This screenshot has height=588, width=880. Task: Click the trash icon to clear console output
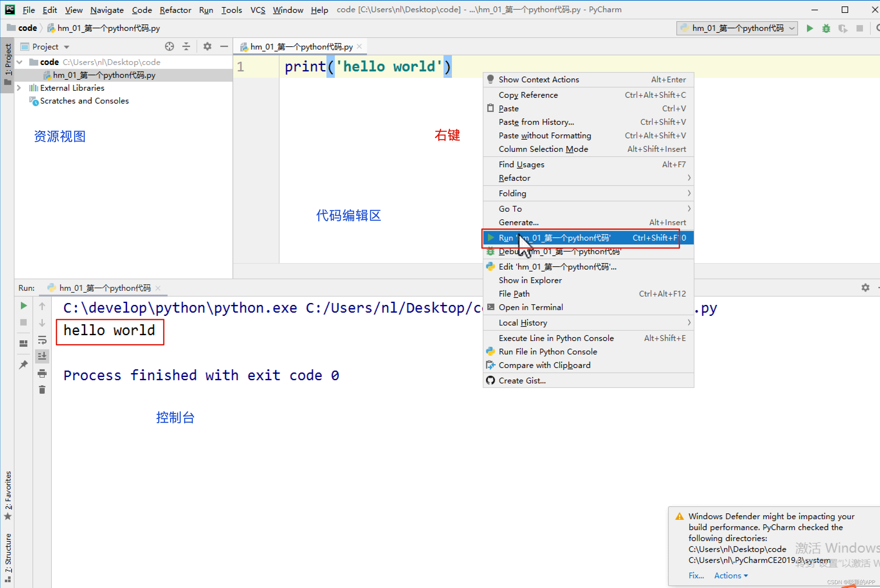coord(42,390)
